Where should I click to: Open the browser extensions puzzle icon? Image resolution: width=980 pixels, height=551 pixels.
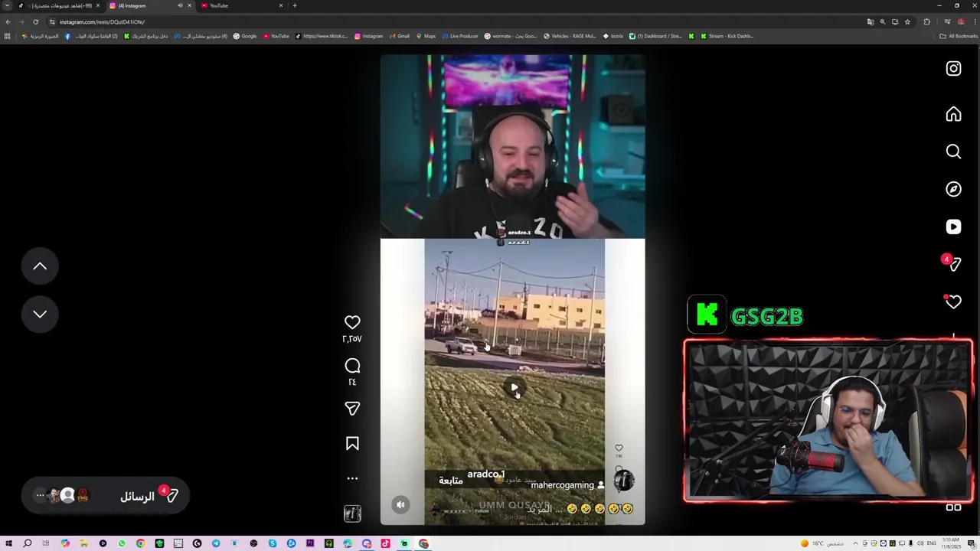tap(927, 21)
